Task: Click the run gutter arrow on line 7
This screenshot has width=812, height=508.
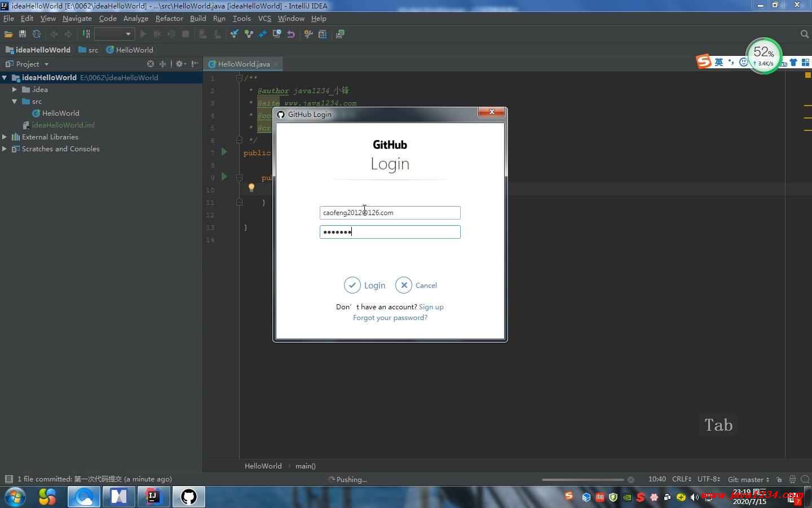Action: 224,152
